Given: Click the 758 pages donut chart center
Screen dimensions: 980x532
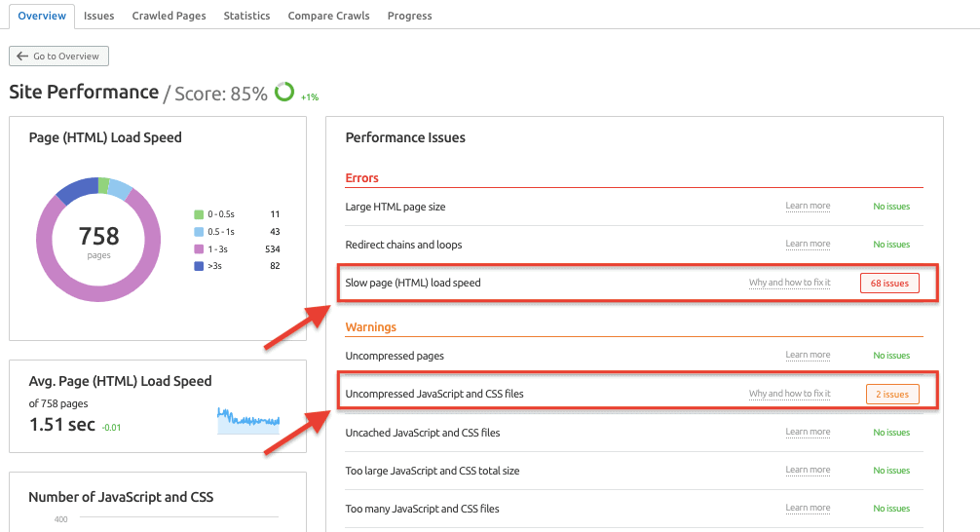Looking at the screenshot, I should point(98,239).
